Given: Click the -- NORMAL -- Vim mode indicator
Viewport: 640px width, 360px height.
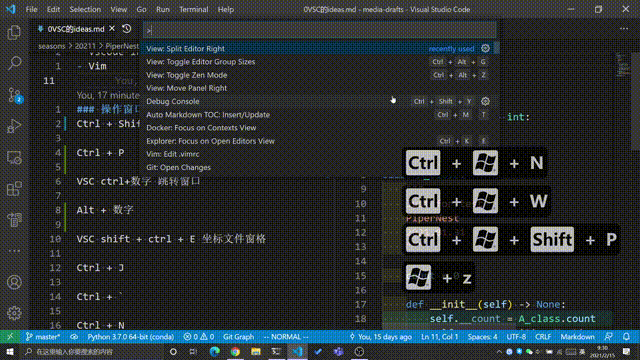Looking at the screenshot, I should pyautogui.click(x=286, y=337).
